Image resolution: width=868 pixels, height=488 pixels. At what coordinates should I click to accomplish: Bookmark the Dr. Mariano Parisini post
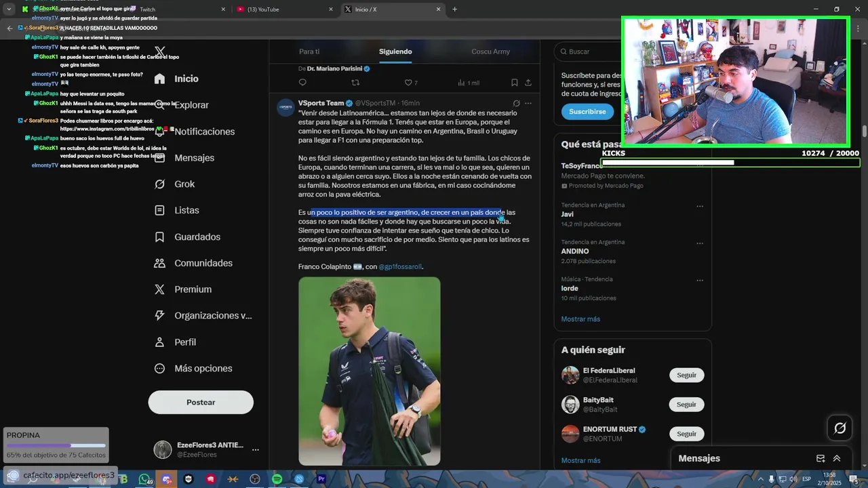click(x=514, y=83)
